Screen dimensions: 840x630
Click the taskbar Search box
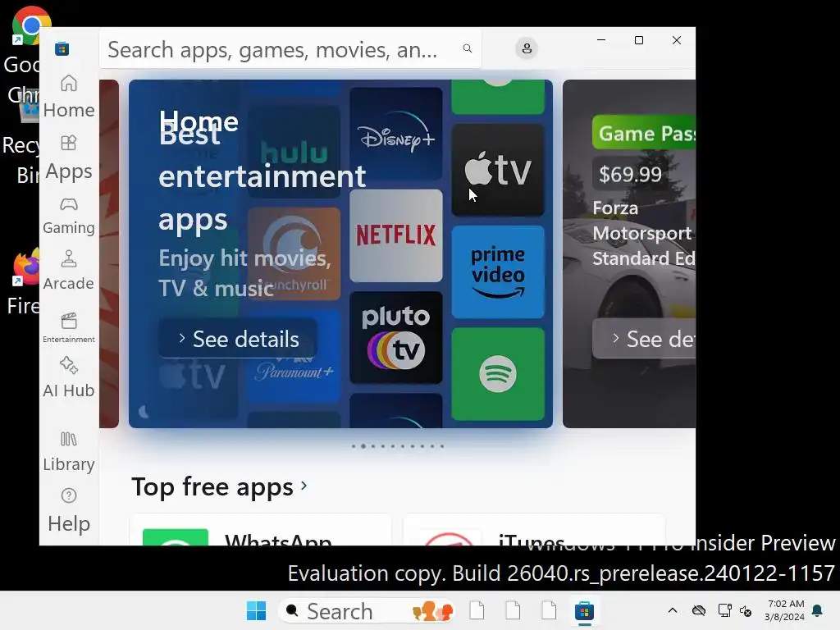367,610
